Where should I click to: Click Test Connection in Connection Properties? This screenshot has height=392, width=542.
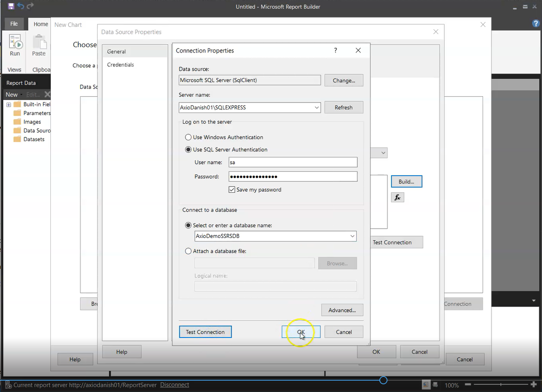pyautogui.click(x=205, y=332)
